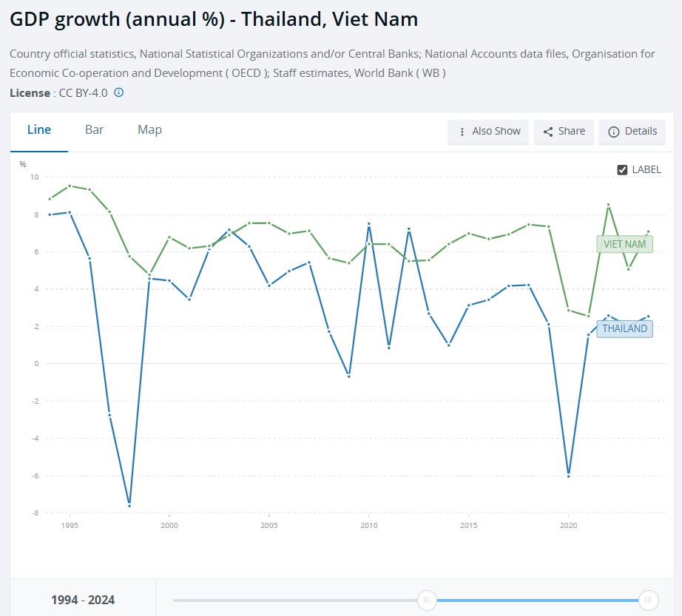
Task: Click the left year range slider handle
Action: coord(427,600)
